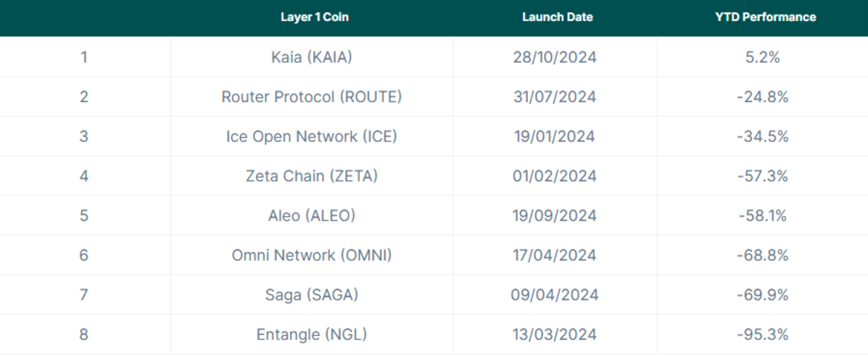Click the YTD Performance column header
This screenshot has height=357, width=868.
(x=765, y=17)
